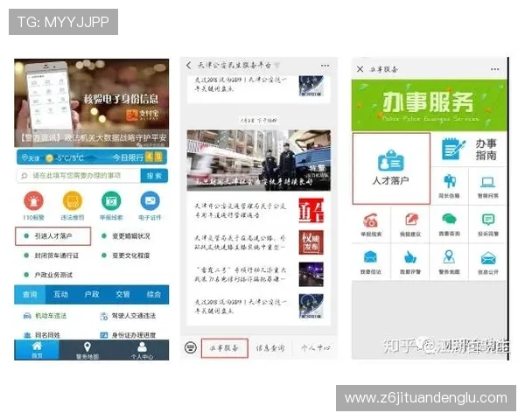The width and height of the screenshot is (525, 420).
Task: Open article with 权威发布 thumbnail
Action: tap(258, 242)
